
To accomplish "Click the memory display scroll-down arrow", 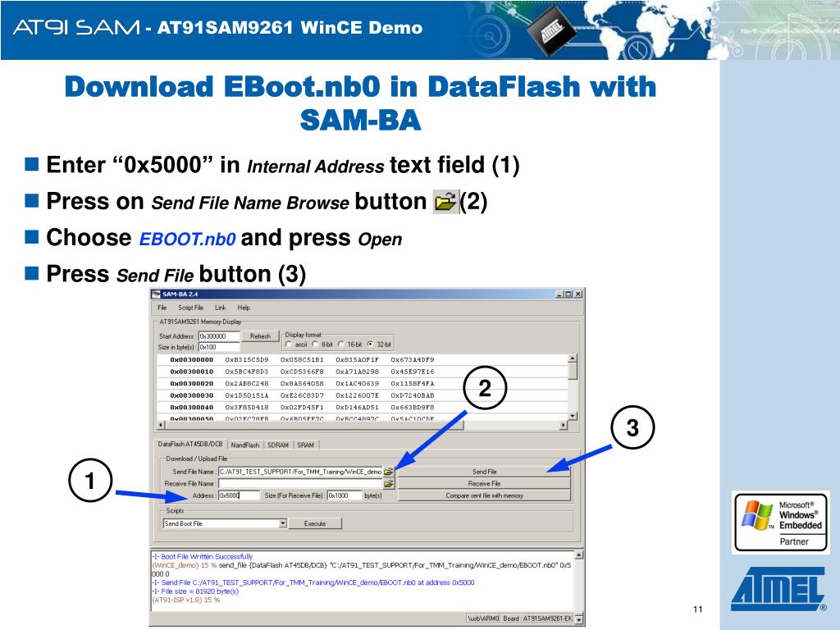I will [x=573, y=416].
